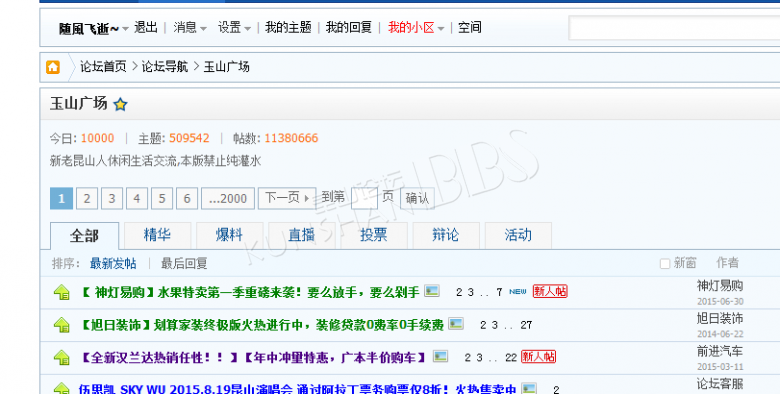Click the 作者 column header
780x394 pixels.
[727, 263]
